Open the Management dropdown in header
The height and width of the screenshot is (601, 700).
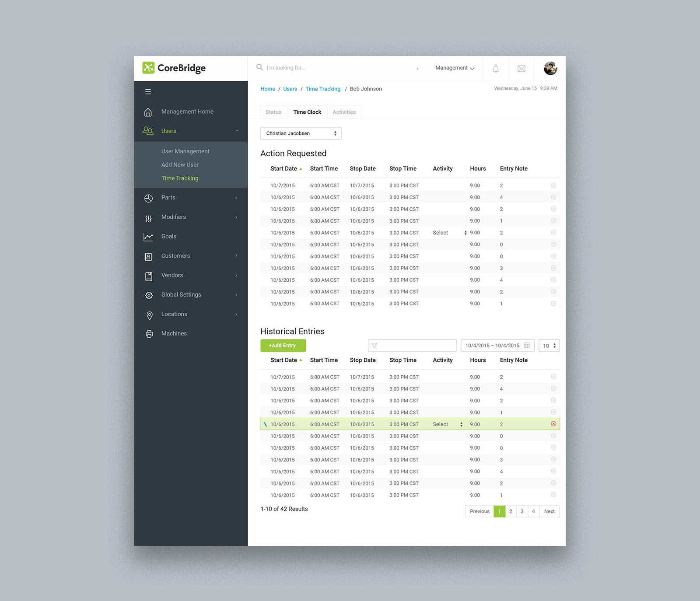pos(455,68)
